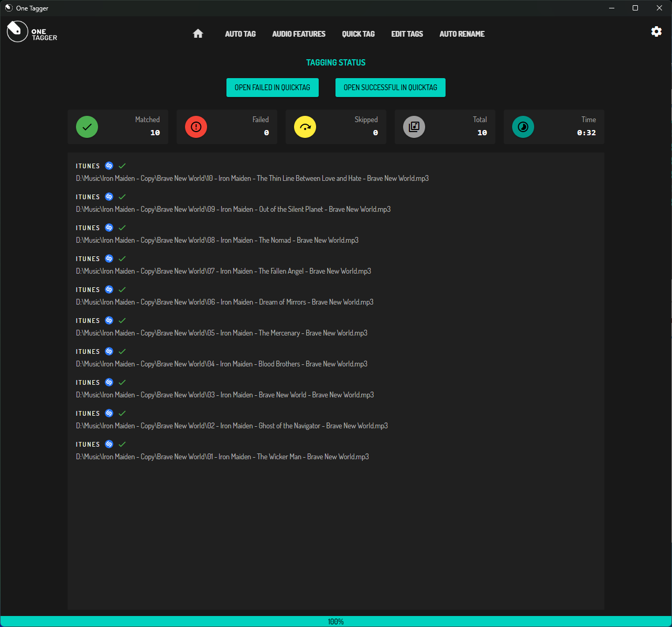Open the Auto Tag tab
This screenshot has height=627, width=672.
pyautogui.click(x=241, y=34)
